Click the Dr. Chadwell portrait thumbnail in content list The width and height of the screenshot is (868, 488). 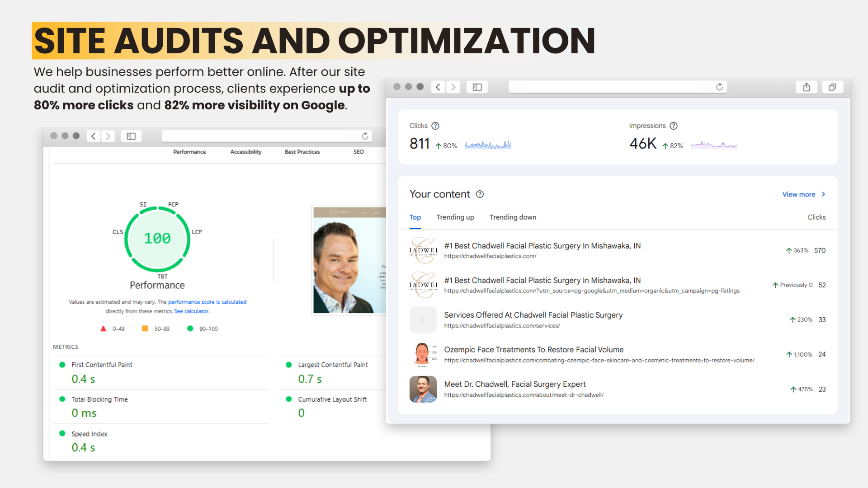(x=423, y=389)
